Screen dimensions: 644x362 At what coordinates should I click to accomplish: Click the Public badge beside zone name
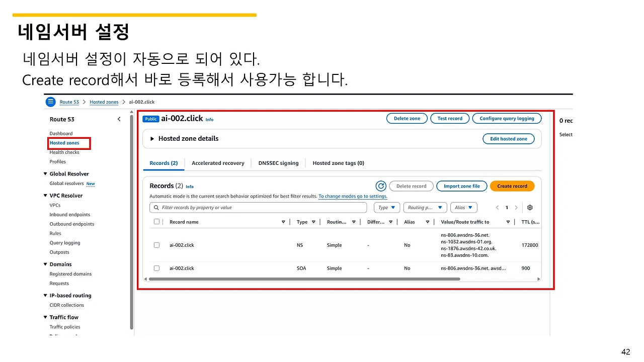pyautogui.click(x=151, y=119)
